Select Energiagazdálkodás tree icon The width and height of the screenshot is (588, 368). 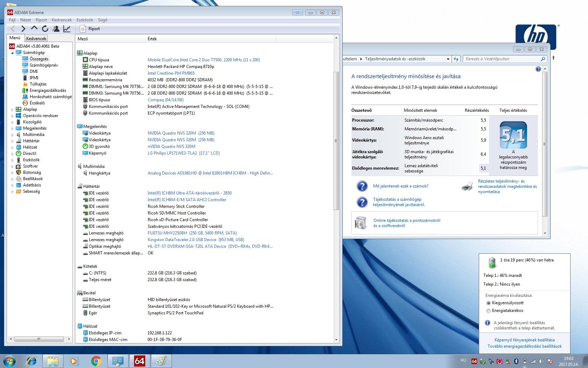25,90
